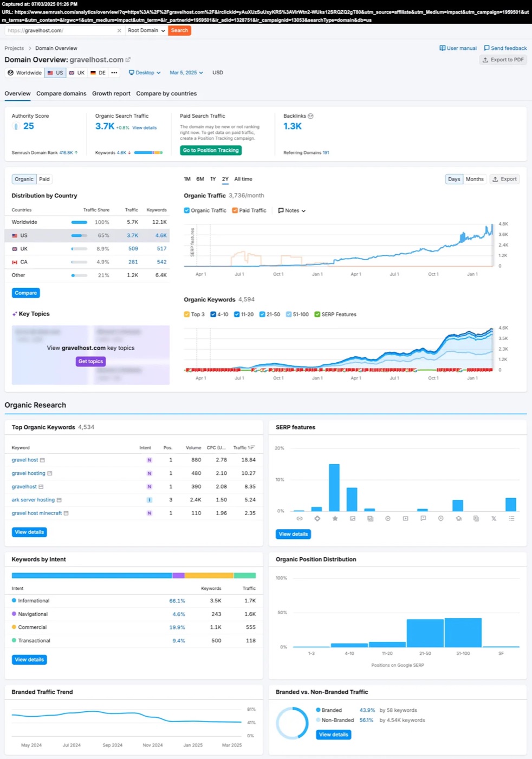Click the Key Topics sparkle icon
Screen dimensions: 532x759
[x=15, y=314]
